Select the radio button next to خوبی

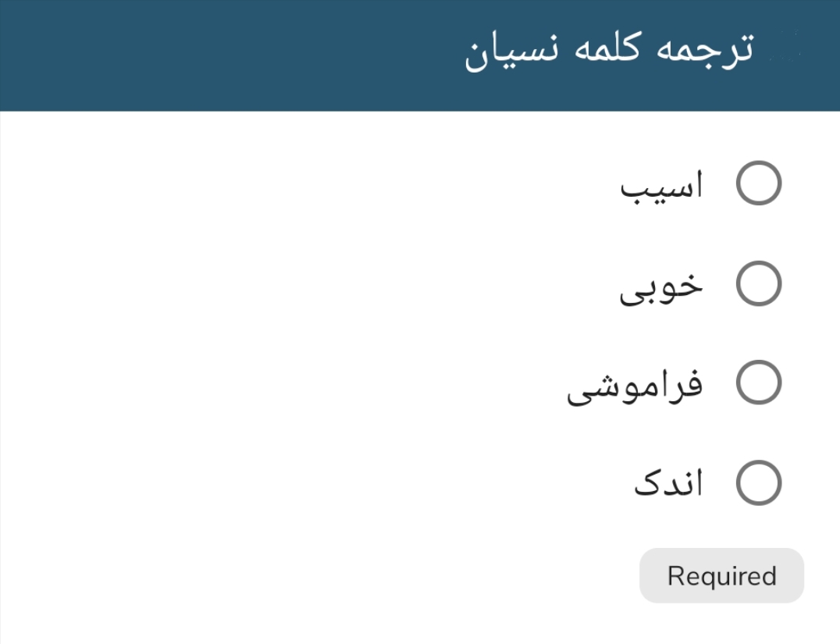point(757,284)
